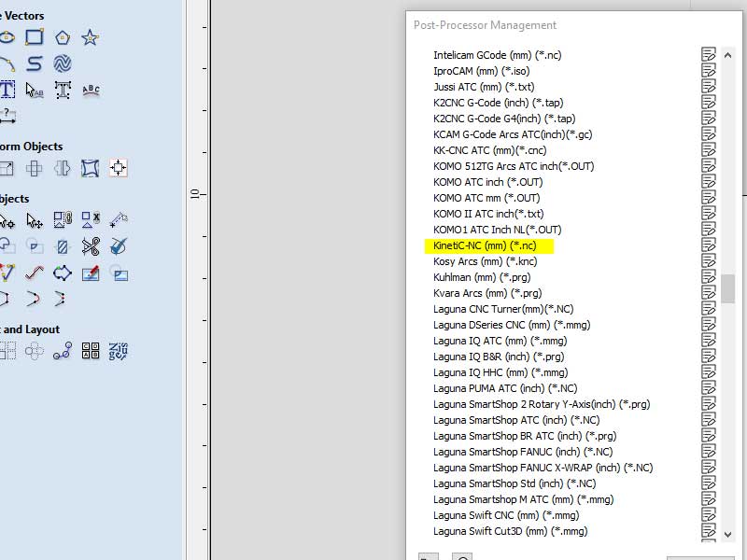
Task: Open the ABC text-on-curve tool
Action: (91, 90)
